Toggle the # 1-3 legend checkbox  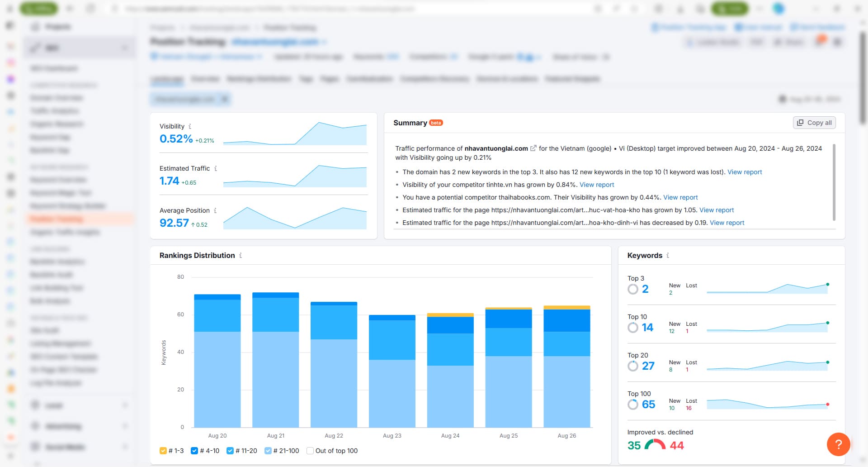(163, 451)
